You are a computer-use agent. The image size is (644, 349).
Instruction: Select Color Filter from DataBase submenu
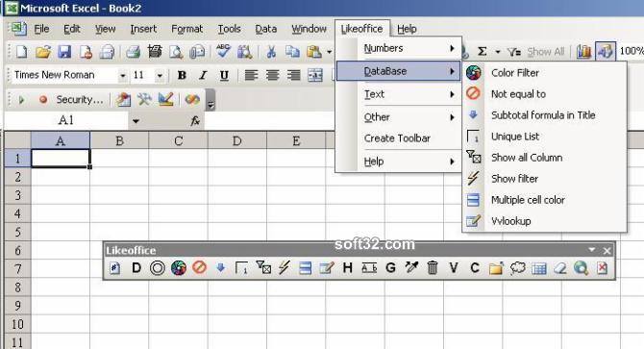click(545, 73)
